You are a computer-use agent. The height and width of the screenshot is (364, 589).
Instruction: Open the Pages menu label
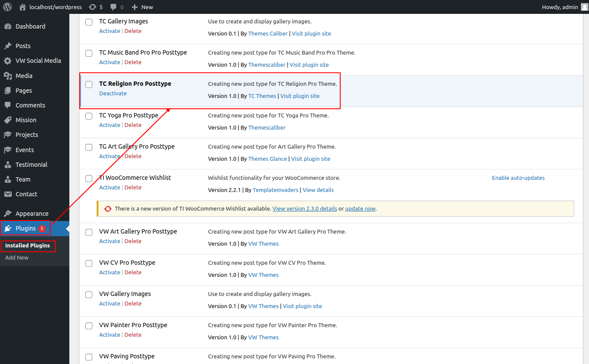coord(24,91)
